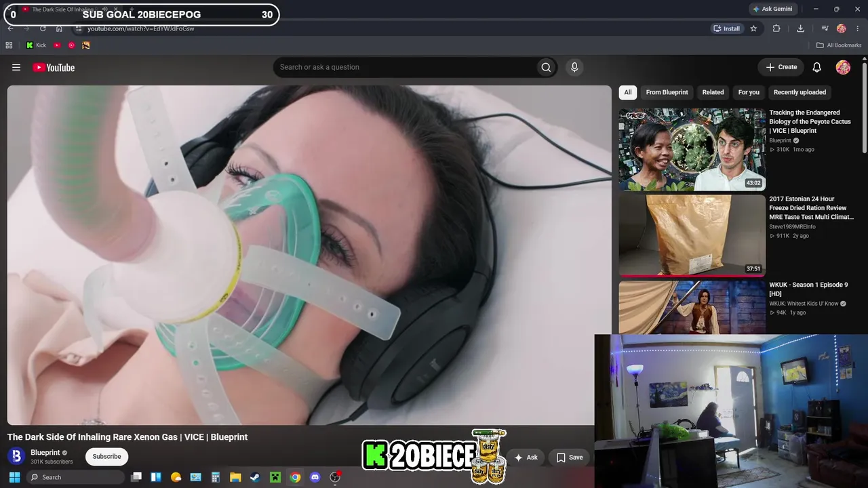
Task: Open the YouTube account avatar menu
Action: click(843, 67)
